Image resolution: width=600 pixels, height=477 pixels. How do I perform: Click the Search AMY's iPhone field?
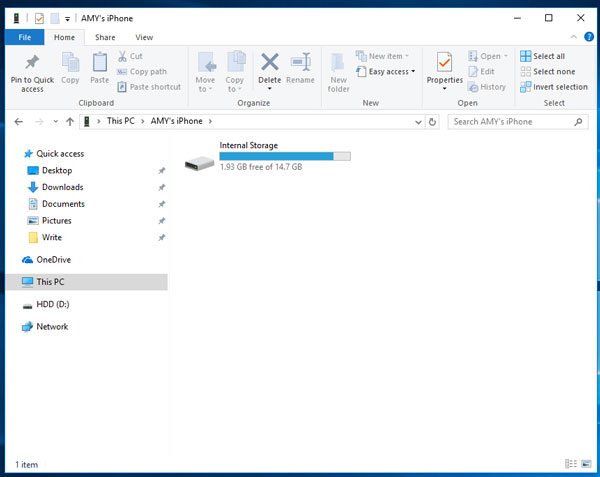click(x=518, y=122)
